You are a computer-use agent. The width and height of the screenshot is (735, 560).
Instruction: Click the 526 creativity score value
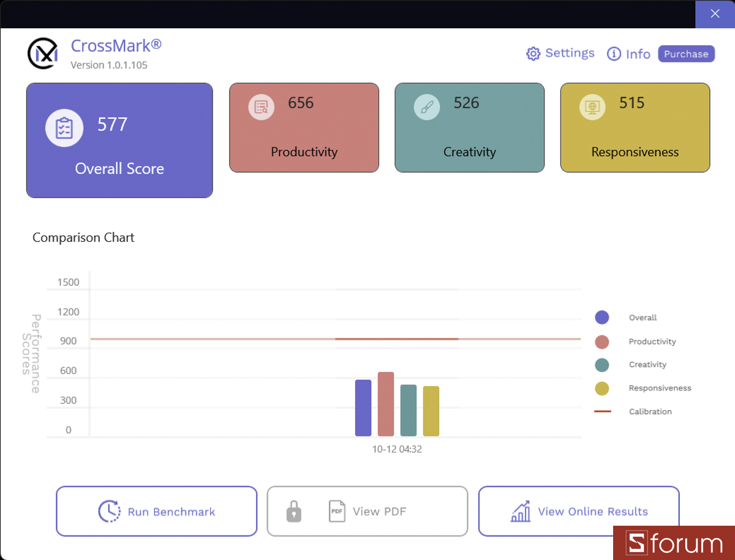[466, 103]
